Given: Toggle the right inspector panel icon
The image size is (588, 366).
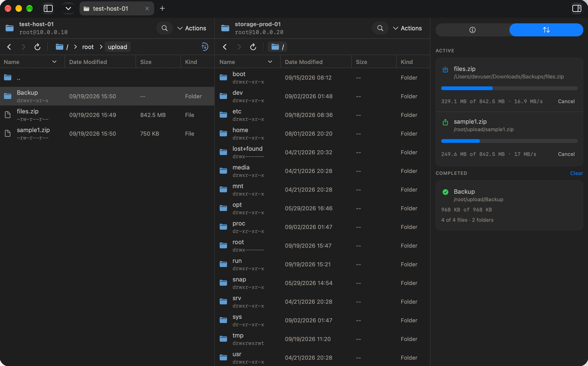Looking at the screenshot, I should (577, 9).
